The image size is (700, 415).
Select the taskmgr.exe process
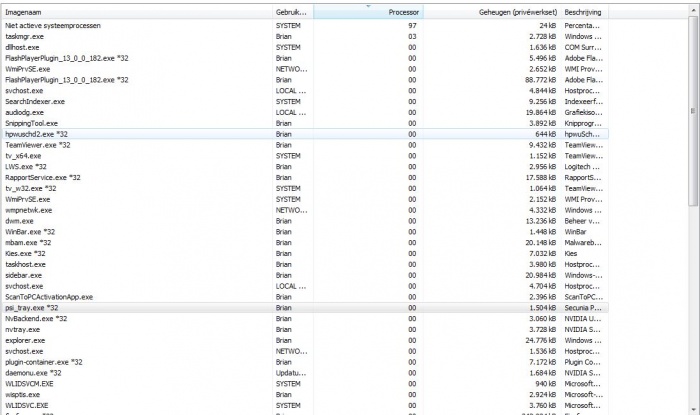(x=305, y=36)
